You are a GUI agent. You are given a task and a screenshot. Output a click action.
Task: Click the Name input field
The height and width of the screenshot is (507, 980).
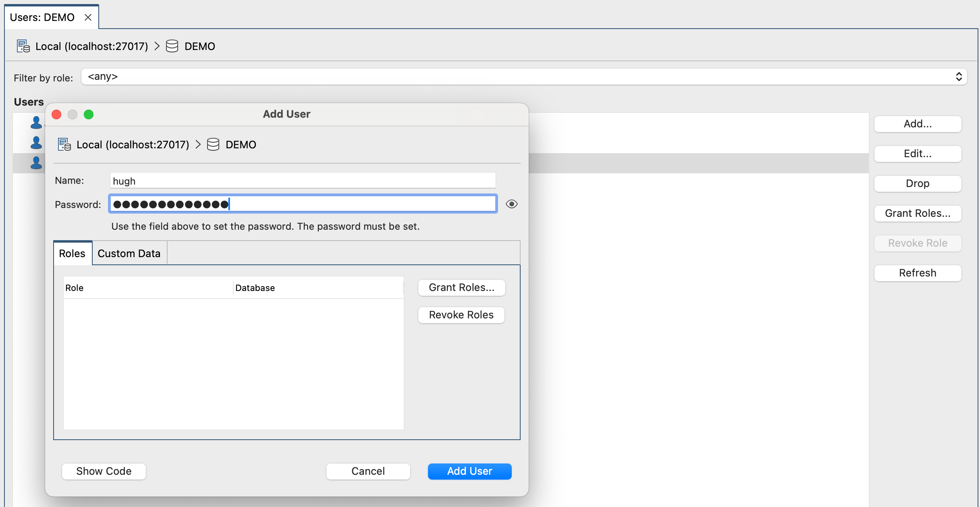coord(302,181)
